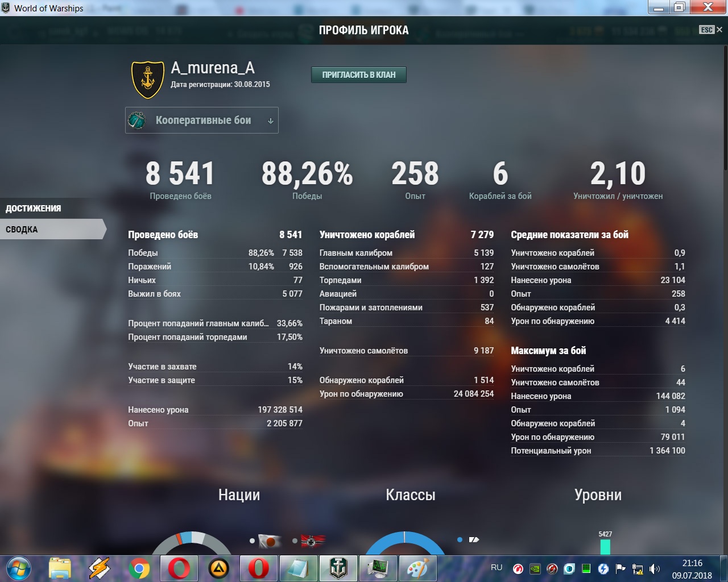Click the Торпедами row value 1 392
The width and height of the screenshot is (728, 582).
(484, 280)
